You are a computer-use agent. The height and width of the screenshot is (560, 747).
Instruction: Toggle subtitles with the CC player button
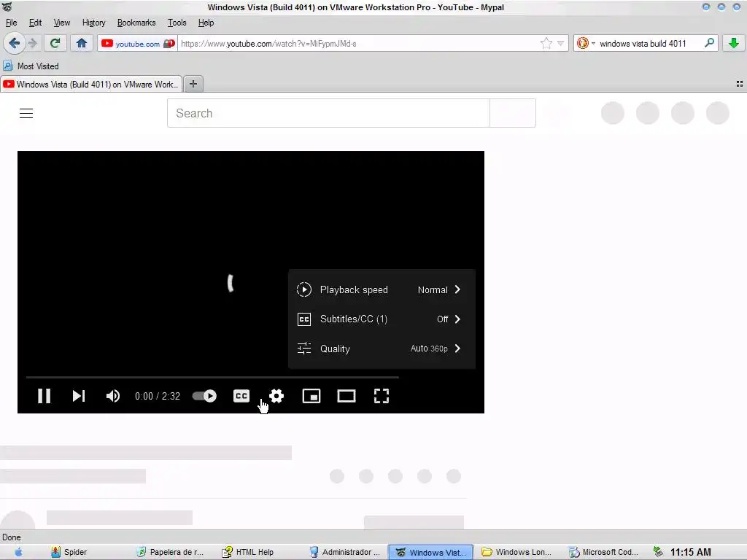tap(241, 396)
